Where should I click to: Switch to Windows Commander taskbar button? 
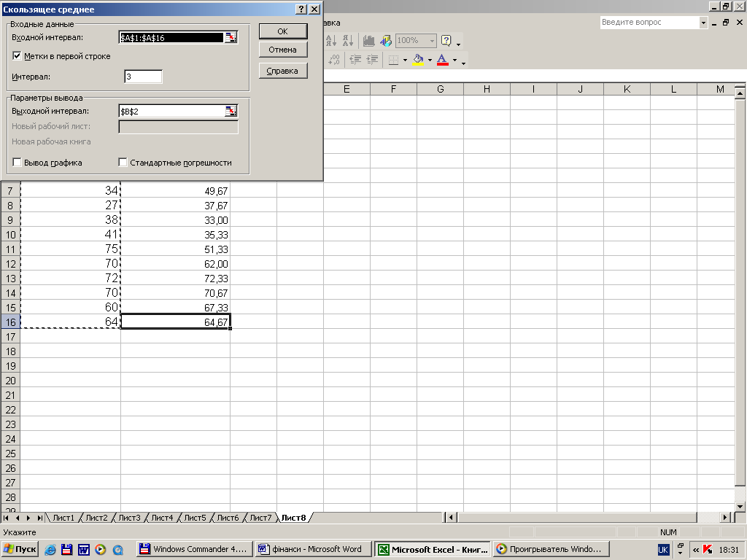click(x=194, y=550)
